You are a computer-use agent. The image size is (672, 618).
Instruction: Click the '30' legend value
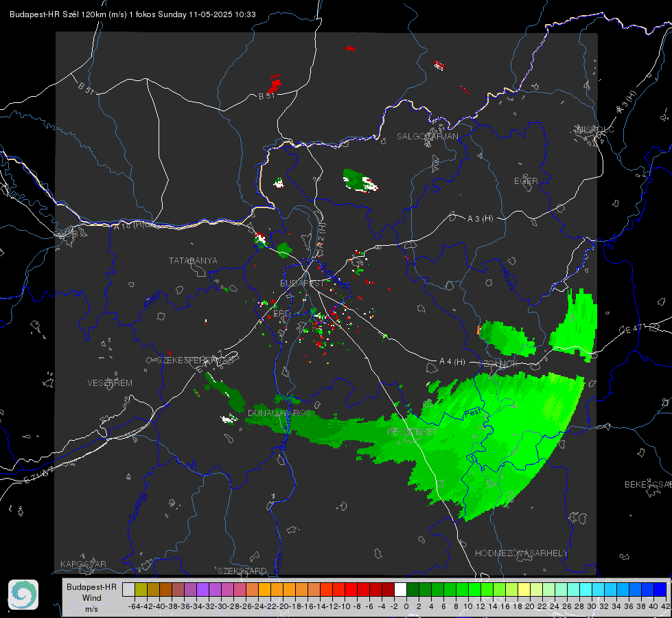pyautogui.click(x=592, y=606)
